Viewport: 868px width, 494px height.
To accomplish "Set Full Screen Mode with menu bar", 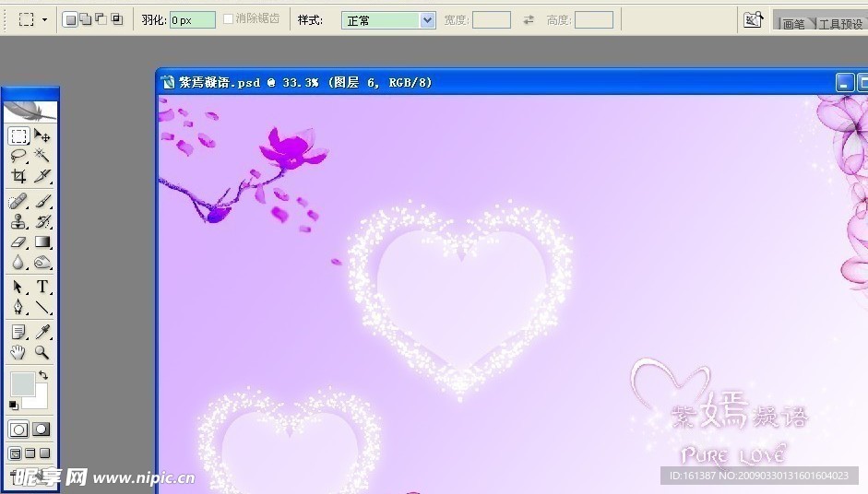I will (30, 453).
